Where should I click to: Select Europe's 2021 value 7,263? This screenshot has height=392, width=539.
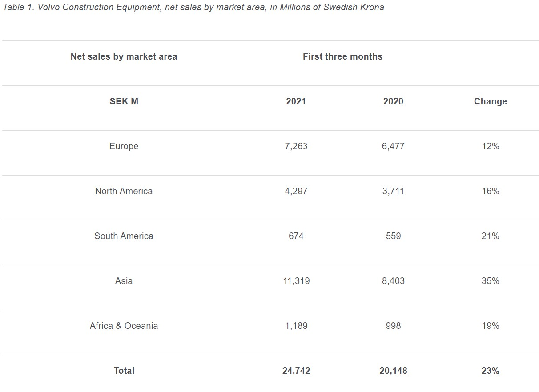[296, 146]
